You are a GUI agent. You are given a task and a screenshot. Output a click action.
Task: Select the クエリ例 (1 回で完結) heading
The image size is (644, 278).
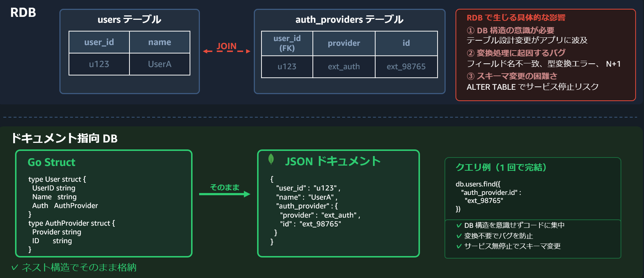(x=501, y=167)
